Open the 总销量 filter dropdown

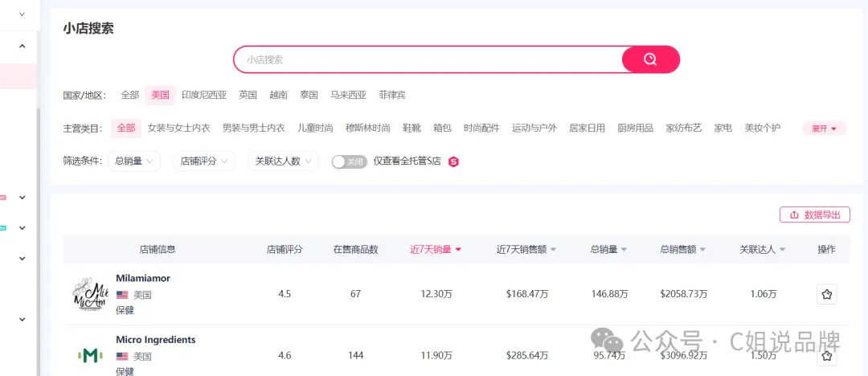tap(134, 161)
